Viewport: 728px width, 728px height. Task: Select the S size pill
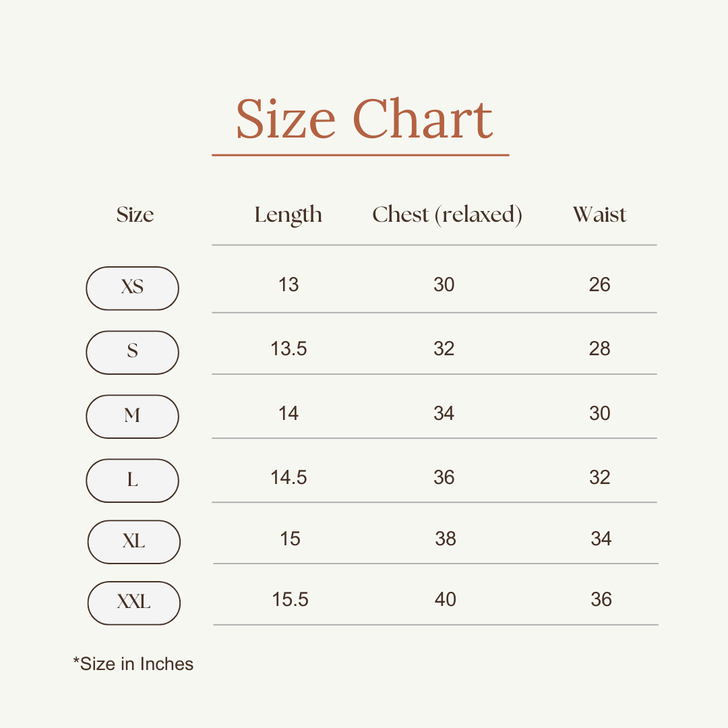coord(132,352)
